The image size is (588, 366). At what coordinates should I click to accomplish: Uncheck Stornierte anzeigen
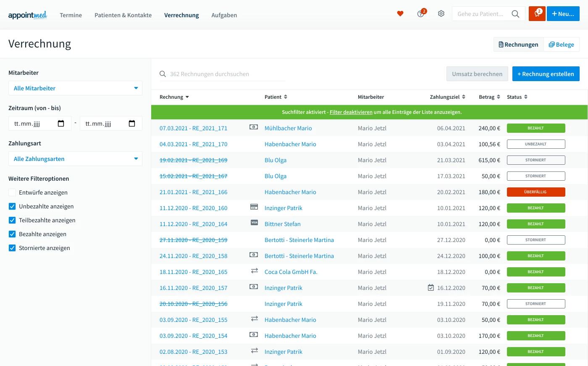[12, 248]
